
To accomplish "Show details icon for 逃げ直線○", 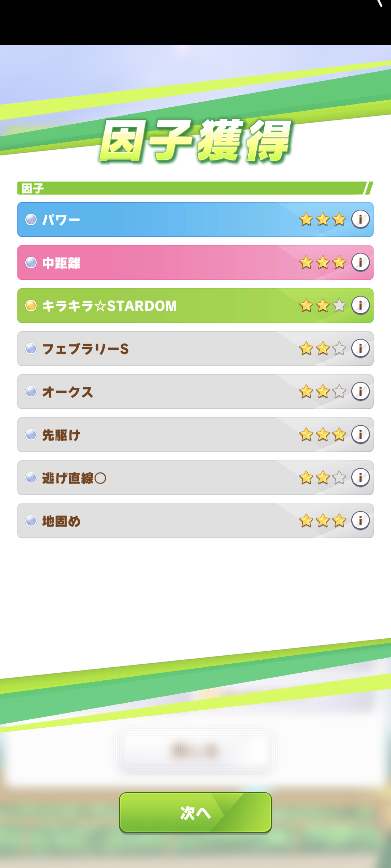I will pyautogui.click(x=360, y=477).
